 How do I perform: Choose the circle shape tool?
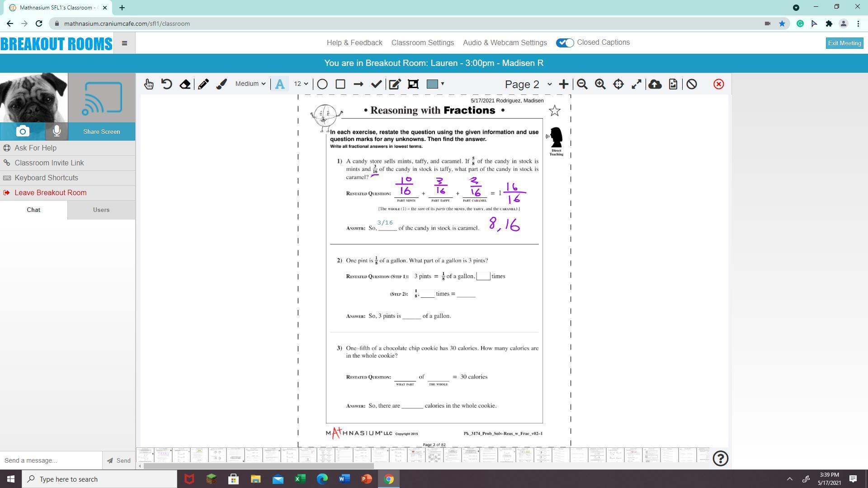pyautogui.click(x=322, y=84)
